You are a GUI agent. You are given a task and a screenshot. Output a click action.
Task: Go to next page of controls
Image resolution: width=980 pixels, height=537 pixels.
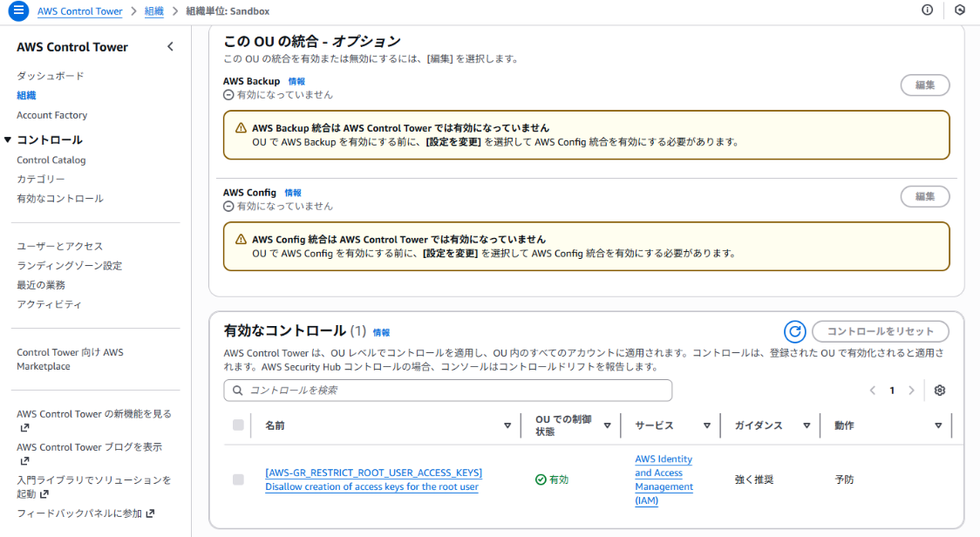pos(911,391)
